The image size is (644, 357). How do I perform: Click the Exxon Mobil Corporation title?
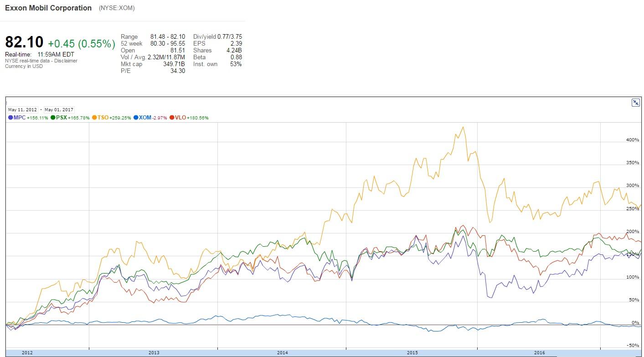coord(48,8)
